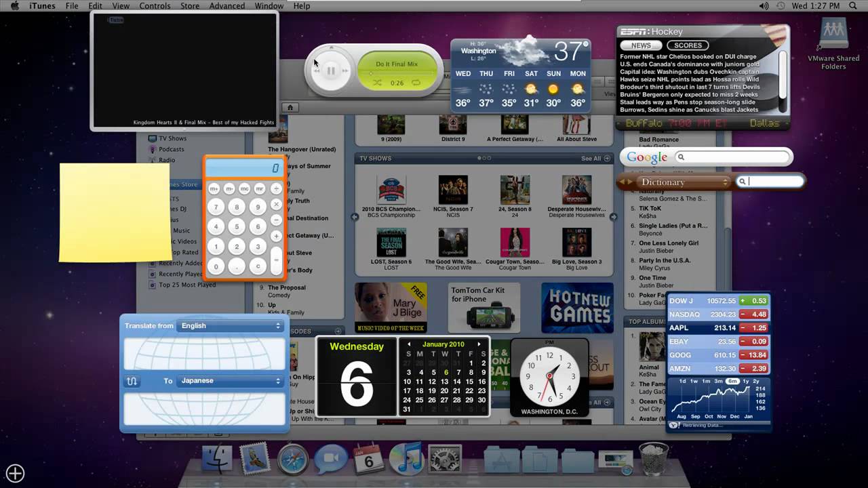Click the Dictionary widget search field

(x=770, y=182)
